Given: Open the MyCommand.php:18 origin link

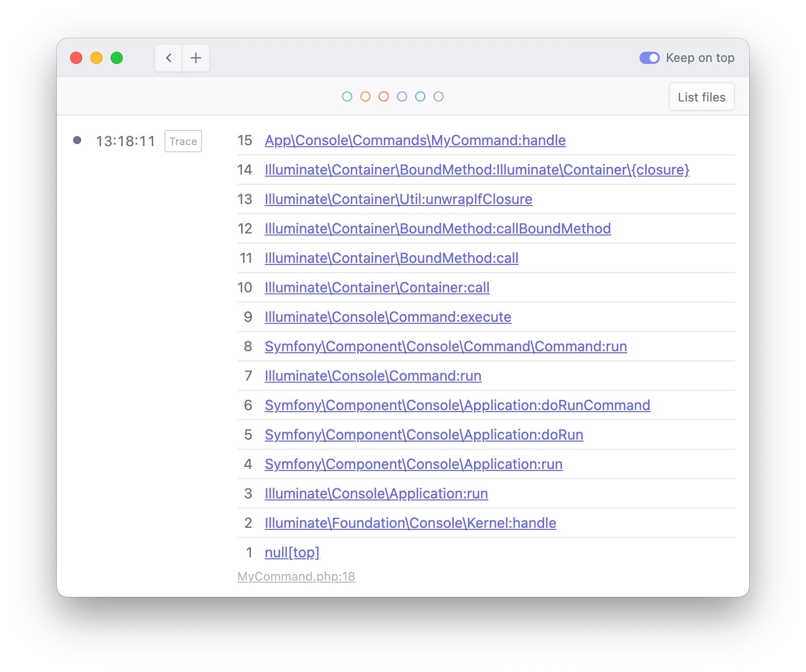Looking at the screenshot, I should coord(296,577).
